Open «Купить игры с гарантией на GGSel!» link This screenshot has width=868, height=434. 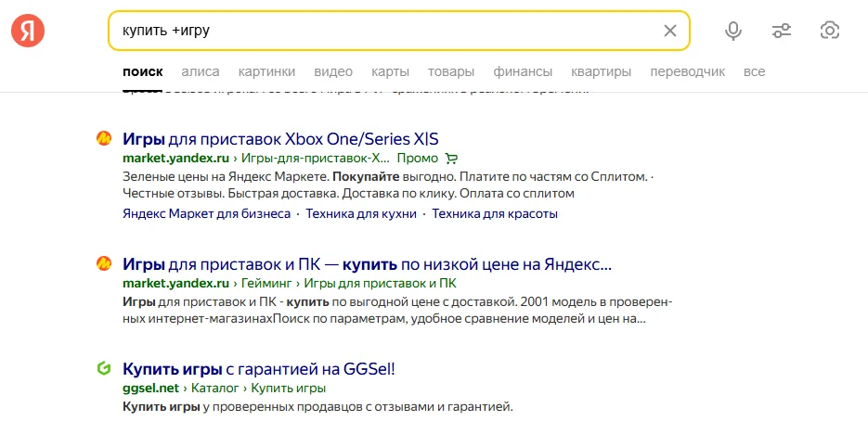259,369
